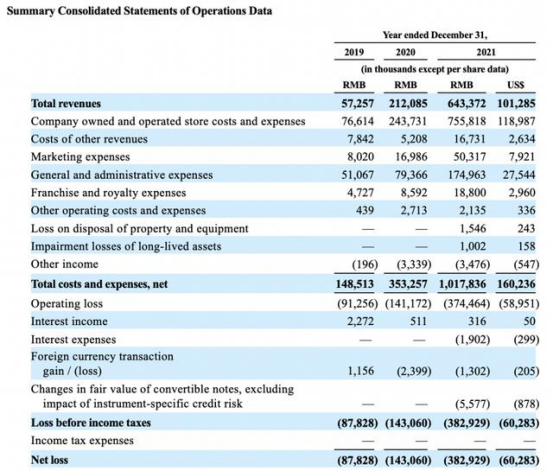Click the Marketing expenses row label
The height and width of the screenshot is (471, 553).
pos(80,157)
